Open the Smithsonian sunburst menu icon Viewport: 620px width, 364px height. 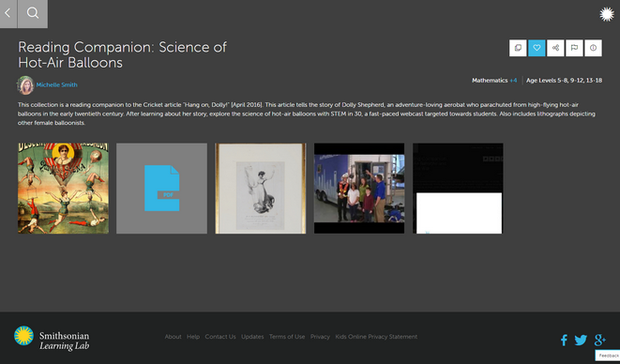coord(607,14)
